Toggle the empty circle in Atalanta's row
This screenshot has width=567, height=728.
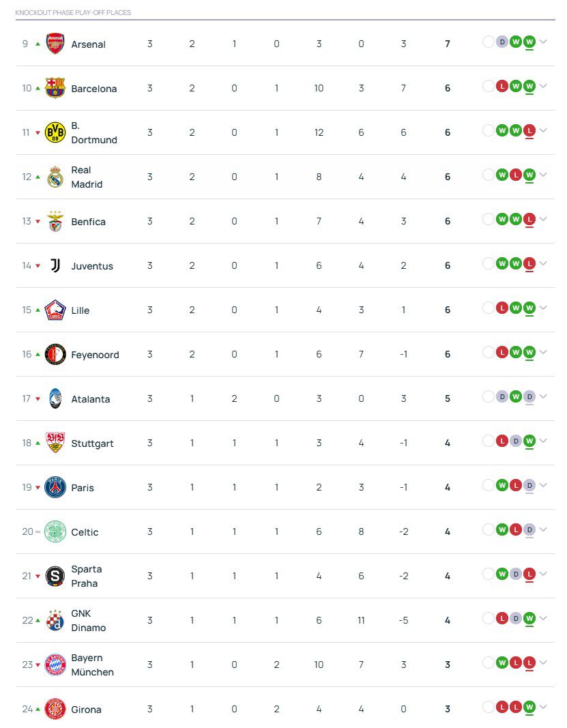[488, 396]
